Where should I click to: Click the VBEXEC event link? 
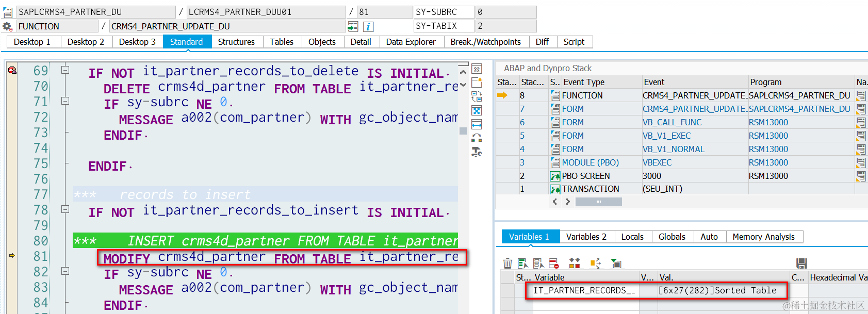[x=657, y=162]
